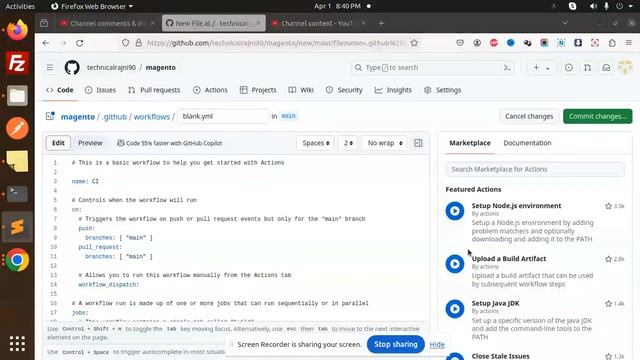The image size is (640, 360).
Task: Open the technicalrajni90 owner link
Action: pyautogui.click(x=111, y=67)
